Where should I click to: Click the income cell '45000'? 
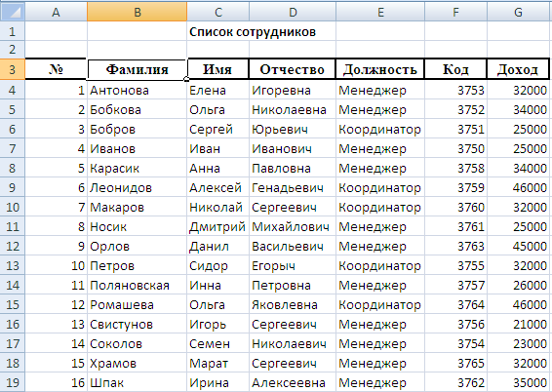click(518, 246)
